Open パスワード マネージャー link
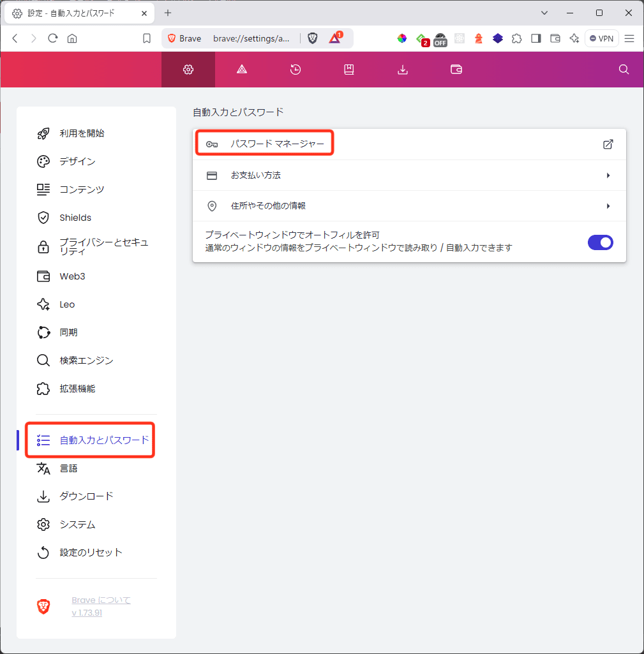Screen dimensions: 644x654 coord(277,144)
